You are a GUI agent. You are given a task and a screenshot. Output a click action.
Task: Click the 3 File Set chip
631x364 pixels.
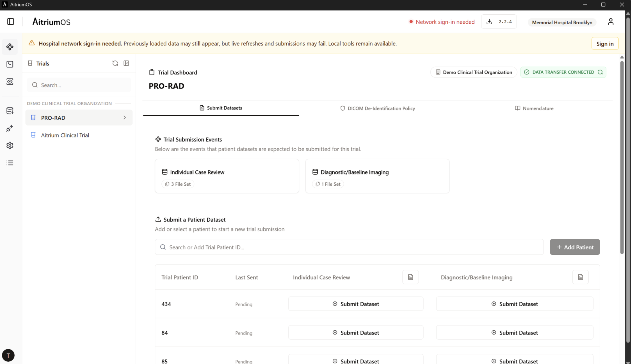coord(178,184)
